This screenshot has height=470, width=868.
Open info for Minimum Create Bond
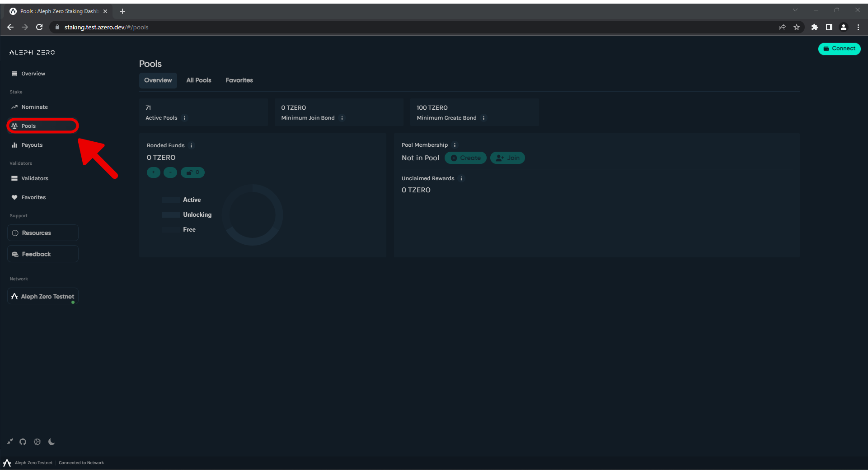[483, 118]
